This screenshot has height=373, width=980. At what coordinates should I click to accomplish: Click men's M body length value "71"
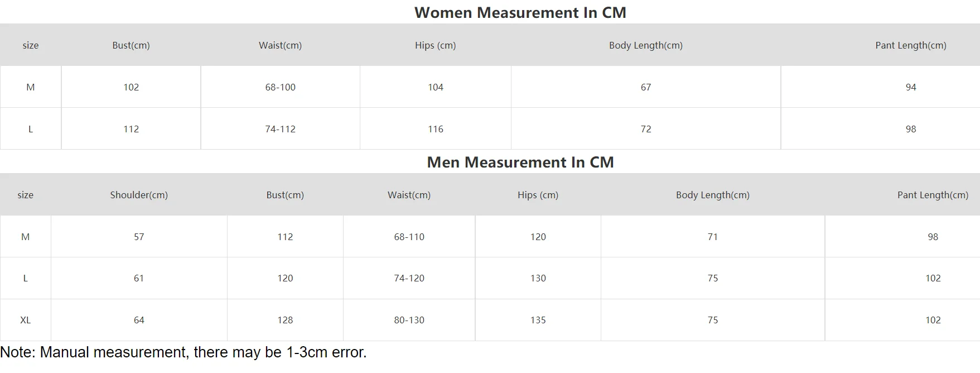pyautogui.click(x=713, y=237)
